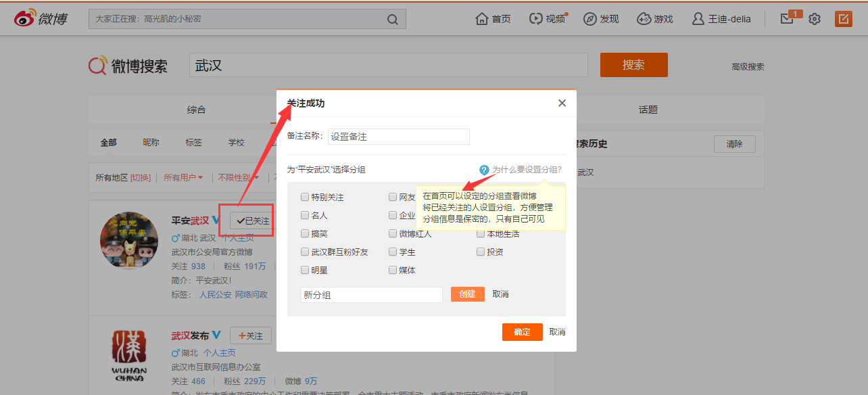The image size is (868, 395).
Task: Switch to the 话题 results tab
Action: coord(648,110)
